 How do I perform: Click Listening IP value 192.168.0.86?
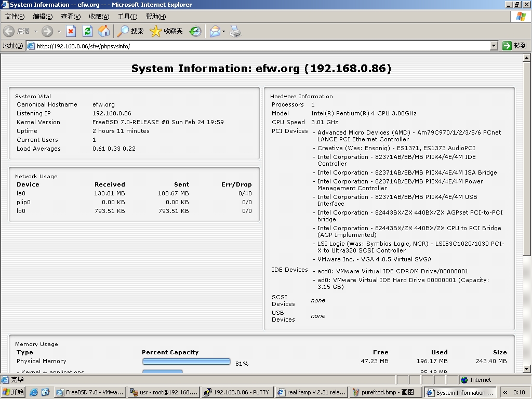pos(112,113)
